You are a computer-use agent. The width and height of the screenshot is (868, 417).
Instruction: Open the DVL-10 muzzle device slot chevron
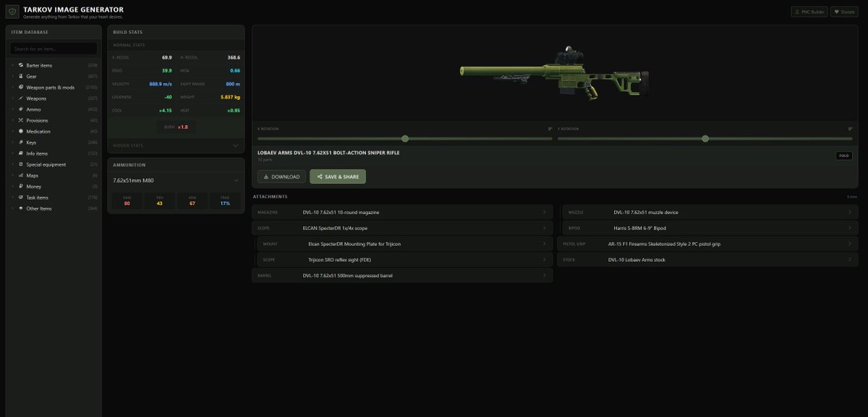pyautogui.click(x=850, y=212)
